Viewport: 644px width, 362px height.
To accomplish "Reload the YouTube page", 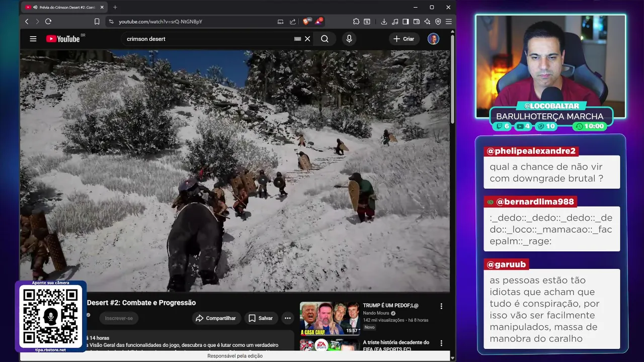I will click(48, 22).
